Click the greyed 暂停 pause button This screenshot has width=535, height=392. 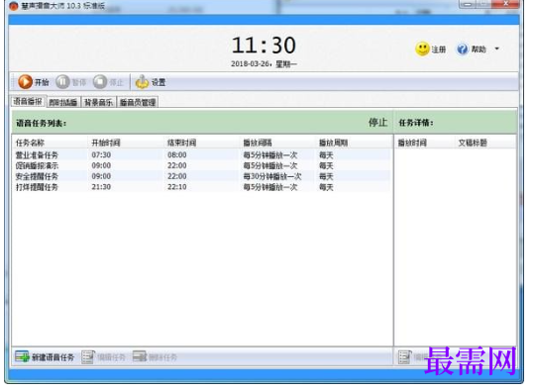pyautogui.click(x=71, y=82)
